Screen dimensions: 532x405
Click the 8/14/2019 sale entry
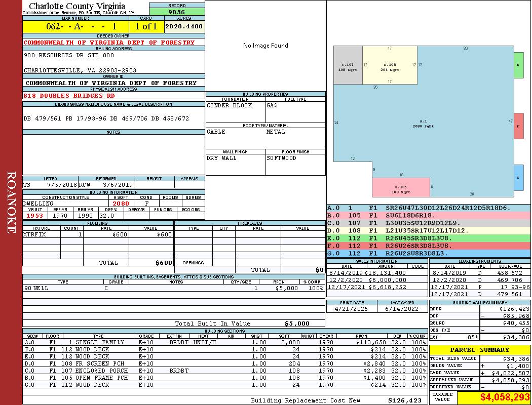tap(377, 273)
